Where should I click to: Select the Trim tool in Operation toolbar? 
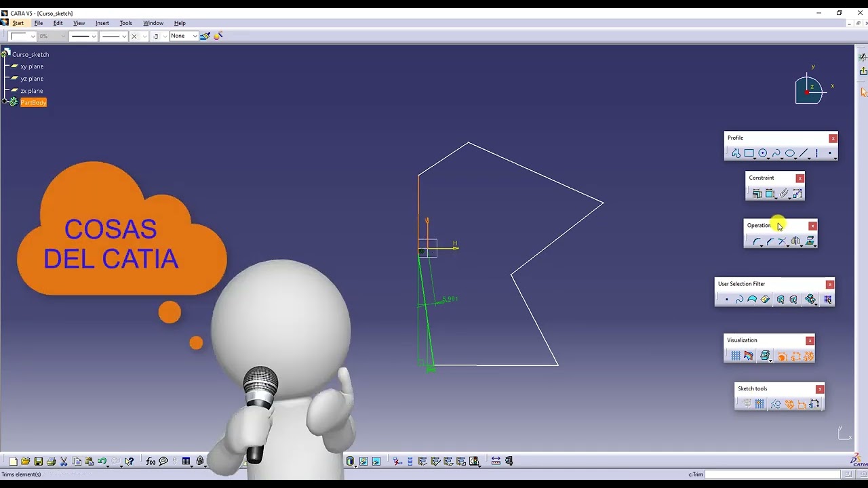[783, 241]
